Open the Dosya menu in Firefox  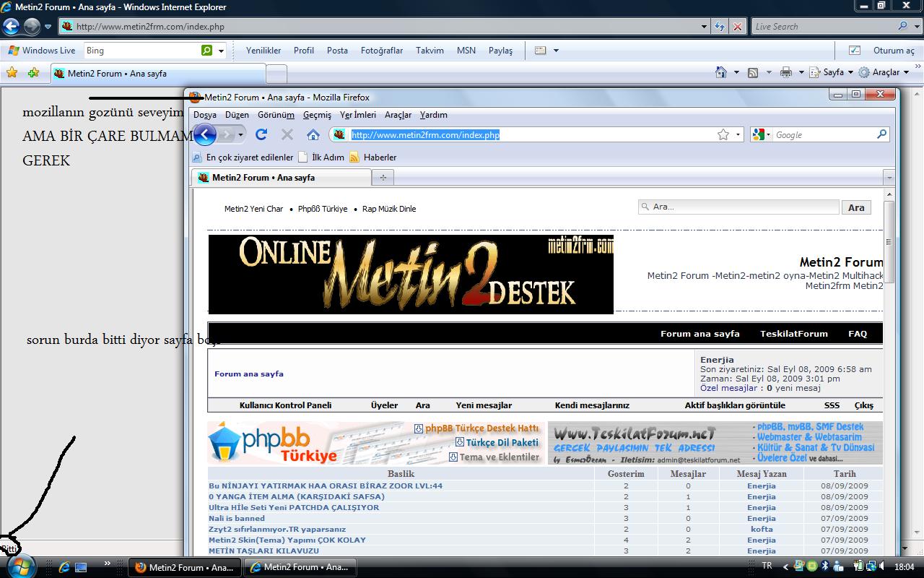pos(205,115)
